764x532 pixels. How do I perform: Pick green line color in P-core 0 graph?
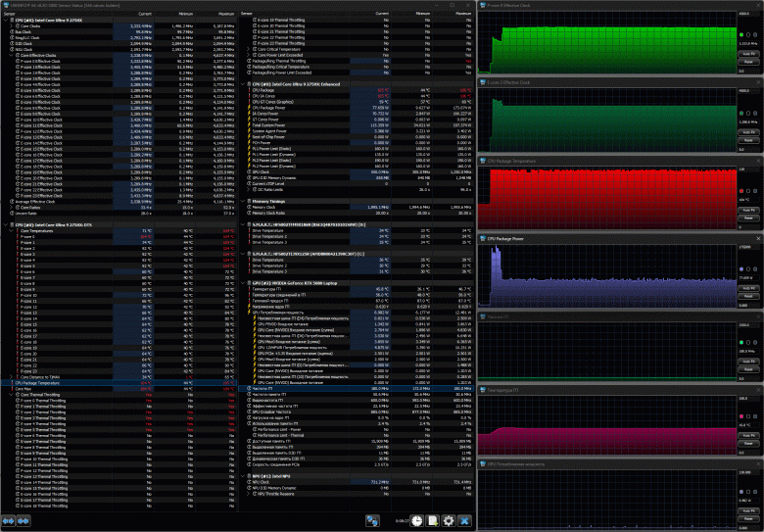point(741,35)
